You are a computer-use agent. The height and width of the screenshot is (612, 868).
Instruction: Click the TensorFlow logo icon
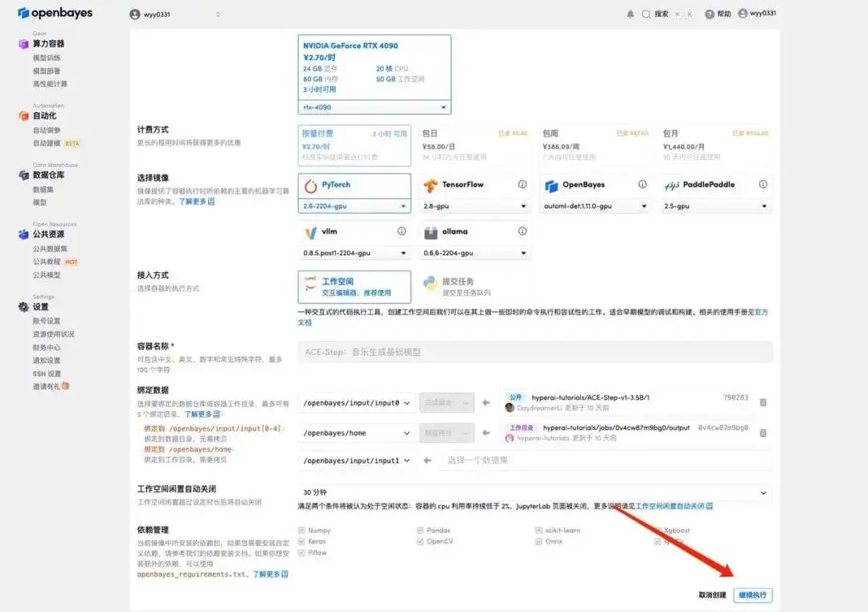pos(431,186)
